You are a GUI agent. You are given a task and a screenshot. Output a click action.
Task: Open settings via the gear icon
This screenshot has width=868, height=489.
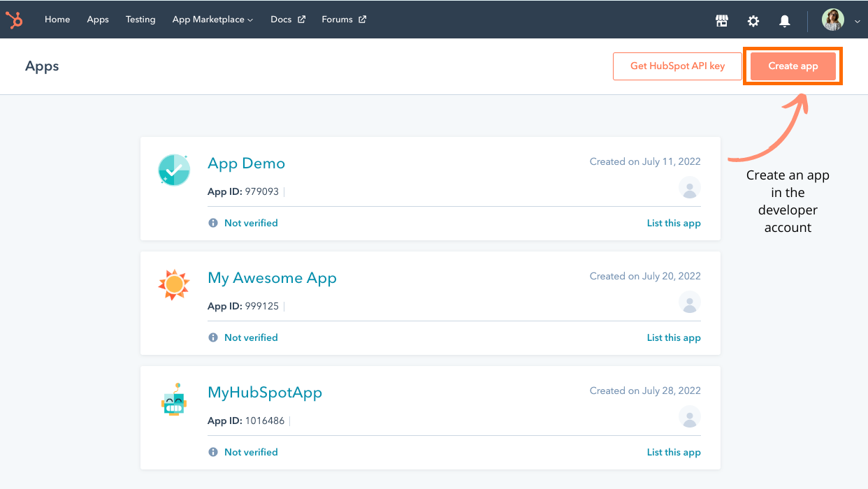click(753, 21)
